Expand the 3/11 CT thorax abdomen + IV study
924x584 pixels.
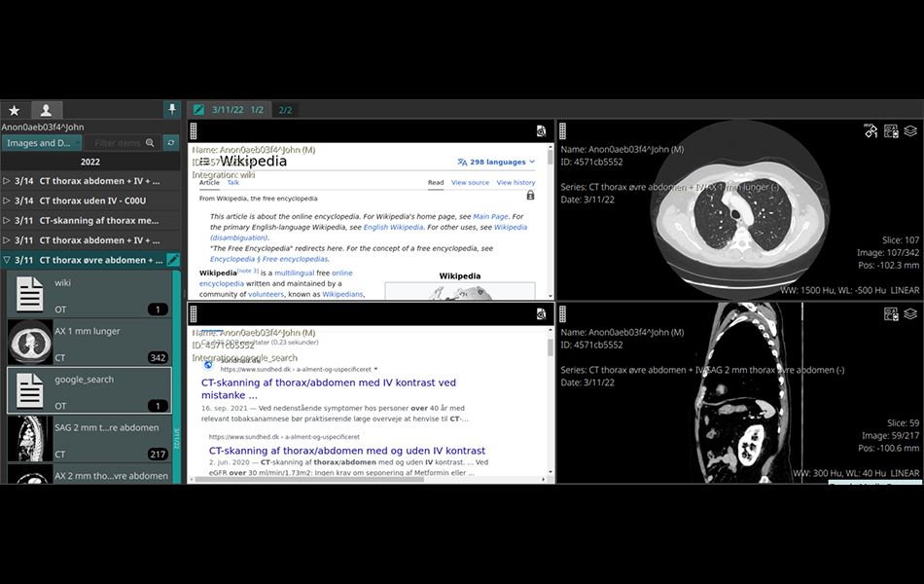click(7, 240)
